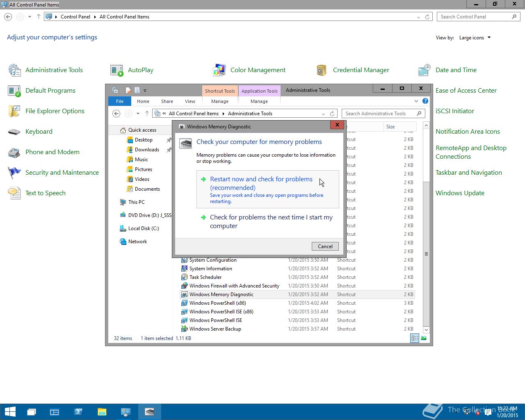The height and width of the screenshot is (420, 525).
Task: Open Color Management icon
Action: [219, 70]
